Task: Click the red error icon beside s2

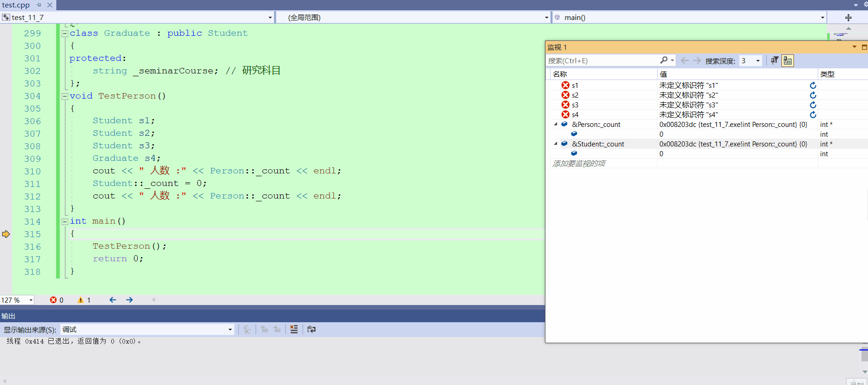Action: (x=565, y=95)
